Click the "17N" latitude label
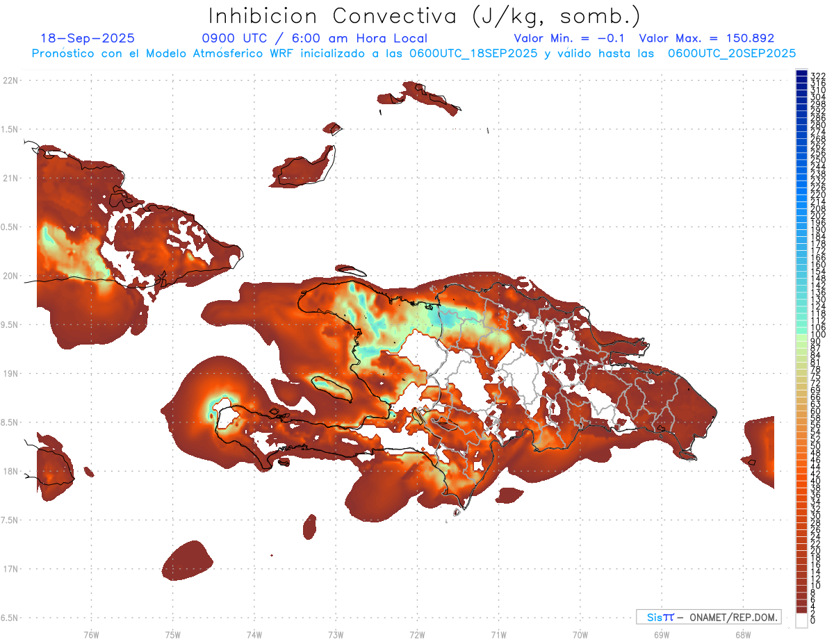Image resolution: width=834 pixels, height=644 pixels. click(10, 569)
